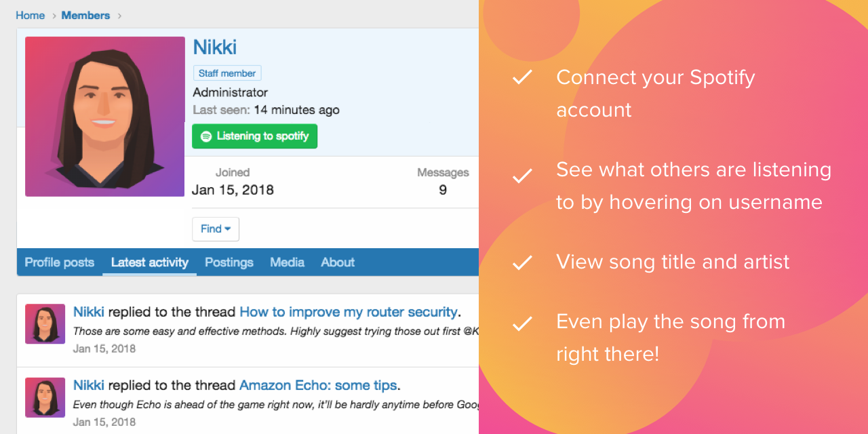
Task: Open the How to improve my router security thread
Action: 349,312
